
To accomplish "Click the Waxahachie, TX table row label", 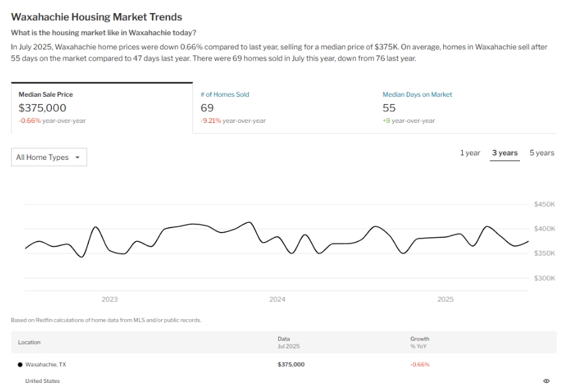I will coord(45,365).
